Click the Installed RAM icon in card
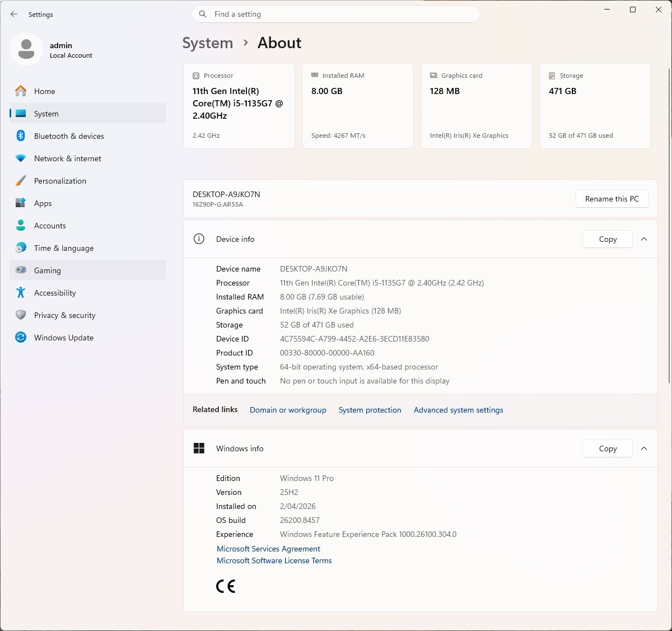 click(315, 75)
